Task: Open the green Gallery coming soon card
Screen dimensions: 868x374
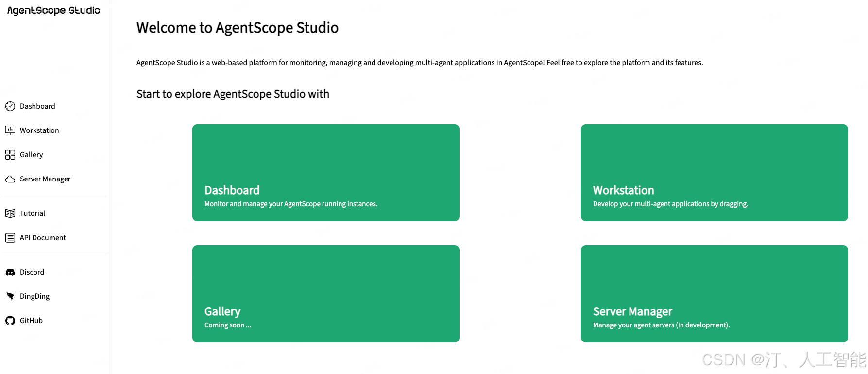Action: click(x=326, y=294)
